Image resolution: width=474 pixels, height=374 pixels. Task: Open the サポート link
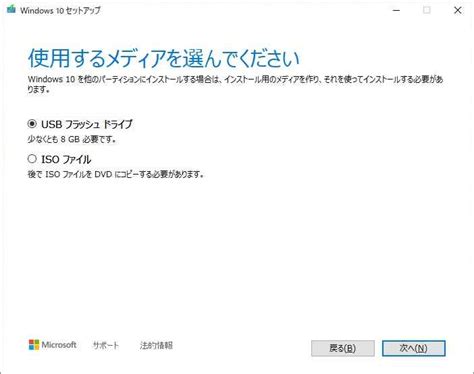point(106,345)
